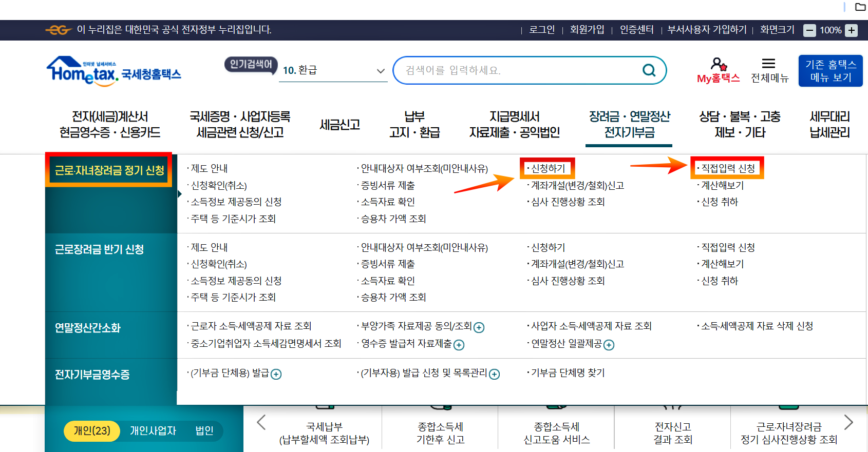This screenshot has height=452, width=868.
Task: Open 소득·세액공제 자료 삭제 신청
Action: tap(757, 326)
